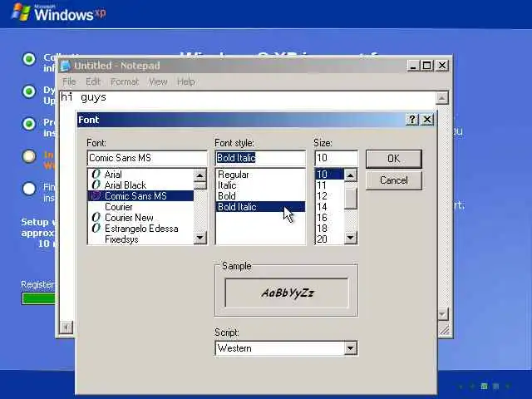The image size is (532, 399).
Task: Maximize the Notepad window
Action: pos(427,66)
